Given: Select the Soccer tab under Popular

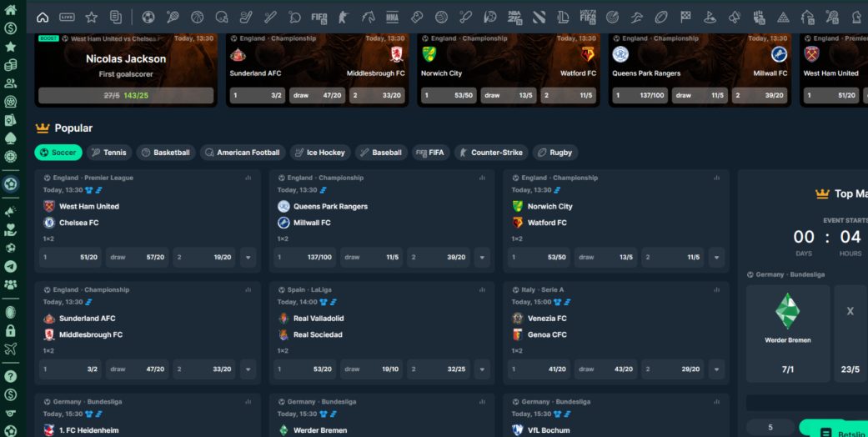Looking at the screenshot, I should click(58, 153).
